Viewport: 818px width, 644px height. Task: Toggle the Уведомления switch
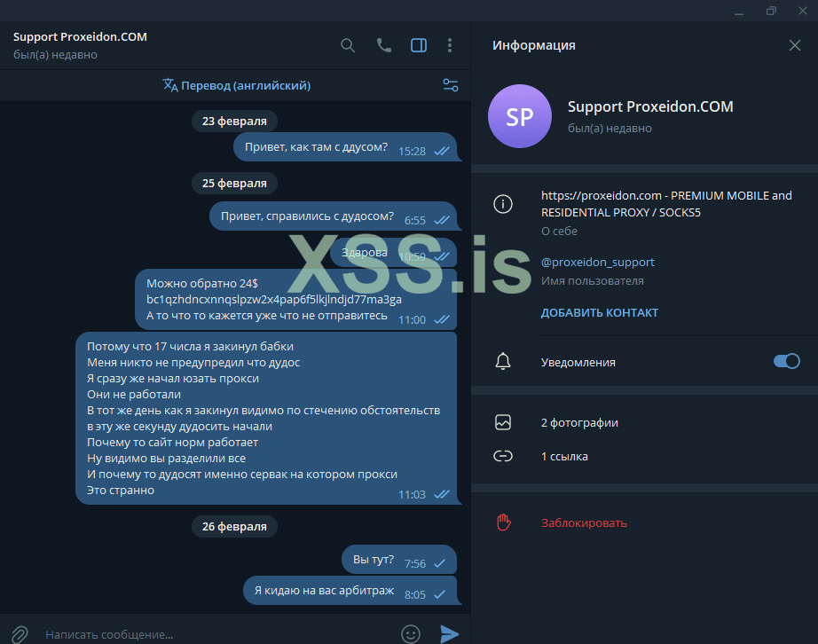[x=787, y=361]
